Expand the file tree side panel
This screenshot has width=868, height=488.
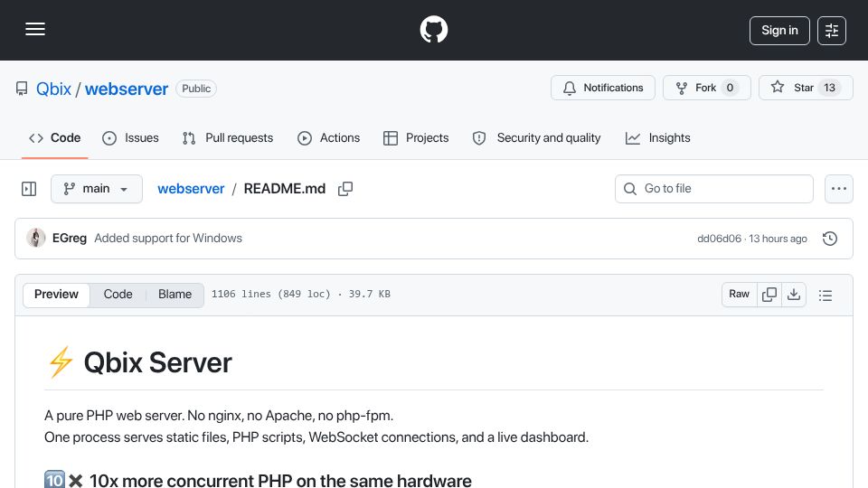pyautogui.click(x=29, y=189)
